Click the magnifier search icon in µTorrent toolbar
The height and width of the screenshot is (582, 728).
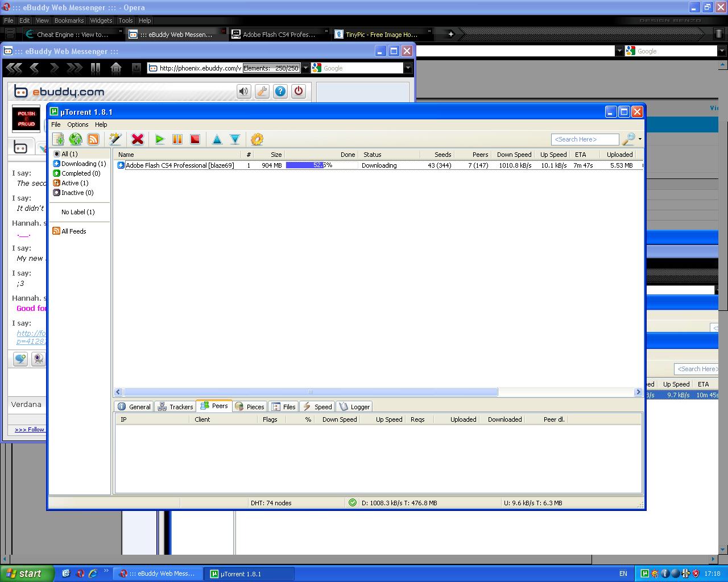coord(628,139)
